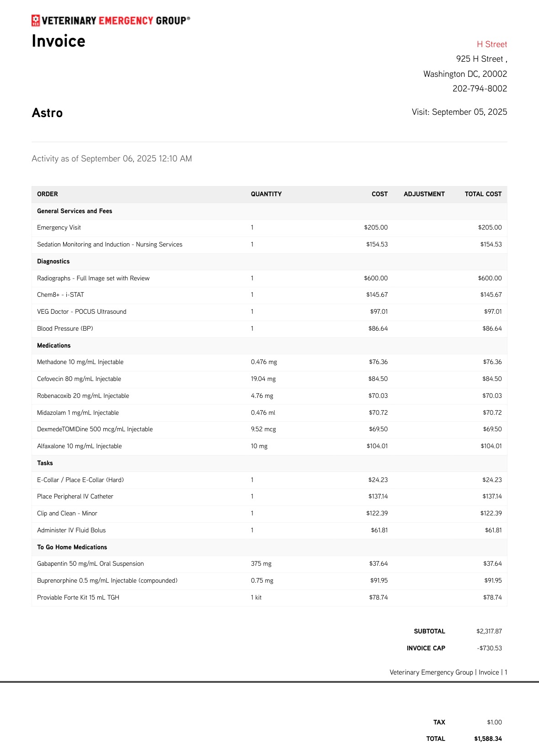Screen dimensions: 539x756
Task: Select the Methadone 10 mg/mL Injectable row
Action: (x=80, y=362)
